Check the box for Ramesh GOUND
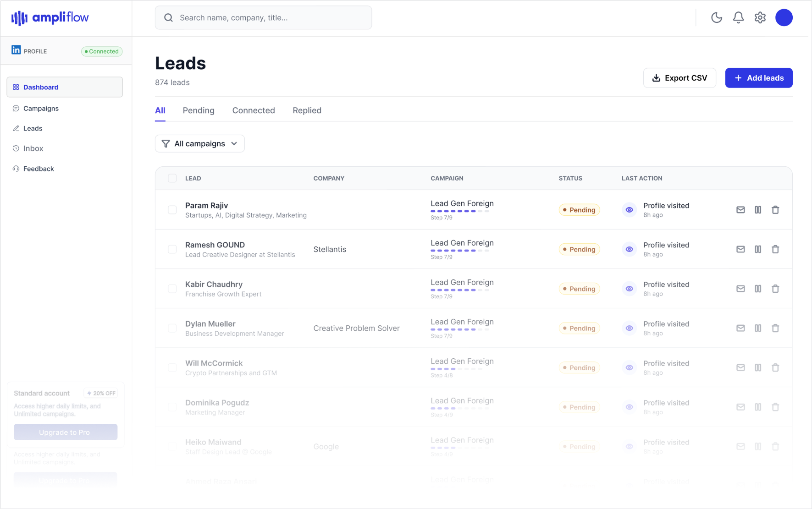812x509 pixels. click(x=172, y=249)
